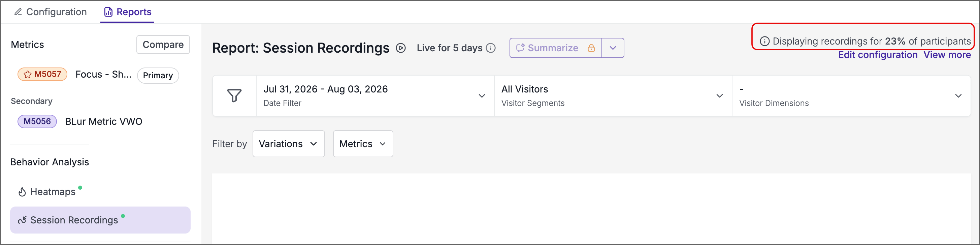Screen dimensions: 980x245
Task: Select Heatmaps under Behavior Analysis
Action: click(x=53, y=192)
